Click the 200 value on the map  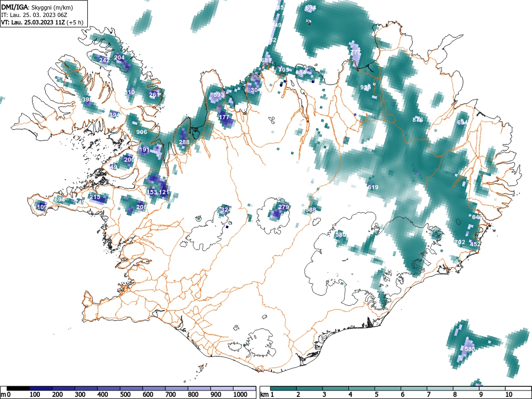click(129, 160)
